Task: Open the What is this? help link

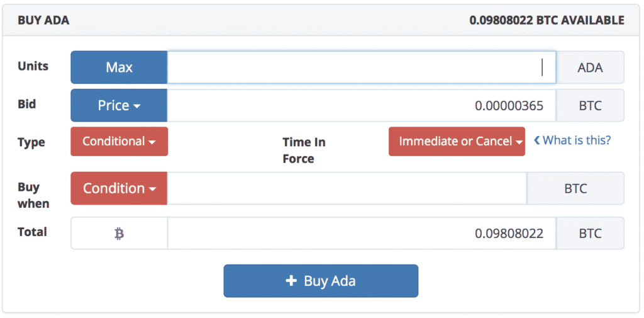Action: click(x=577, y=140)
